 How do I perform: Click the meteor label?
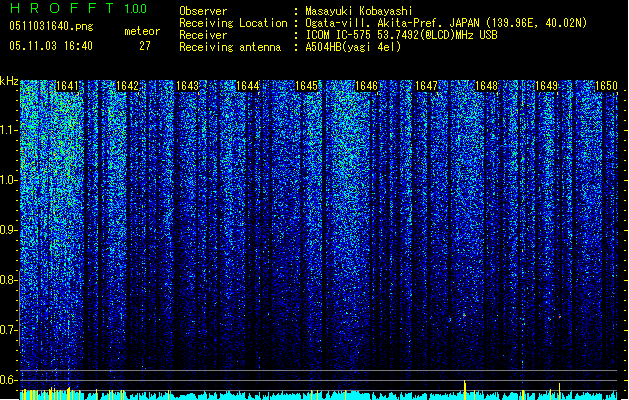[142, 31]
